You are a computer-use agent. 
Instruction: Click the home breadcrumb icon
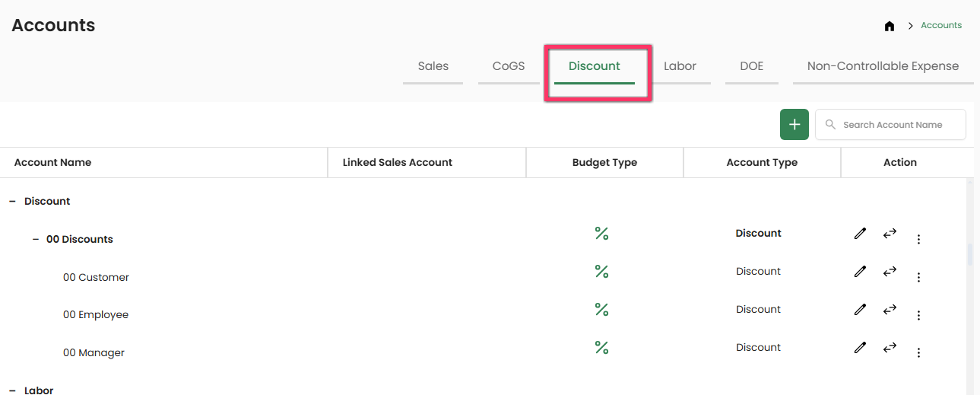[890, 26]
